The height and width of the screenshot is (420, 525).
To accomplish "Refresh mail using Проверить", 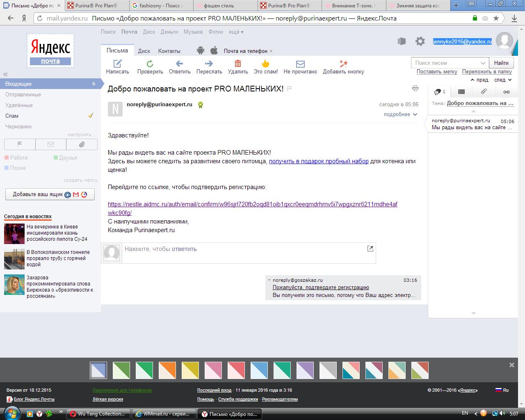I will (150, 67).
